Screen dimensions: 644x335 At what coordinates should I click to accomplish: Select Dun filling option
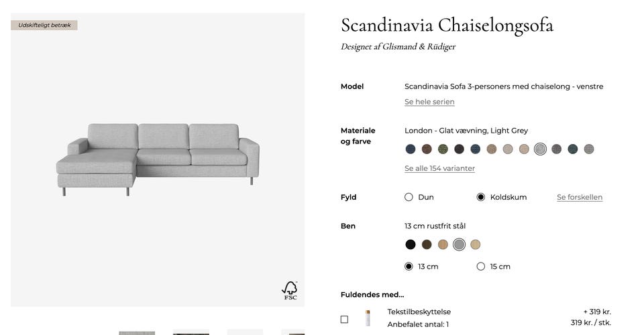tap(409, 197)
